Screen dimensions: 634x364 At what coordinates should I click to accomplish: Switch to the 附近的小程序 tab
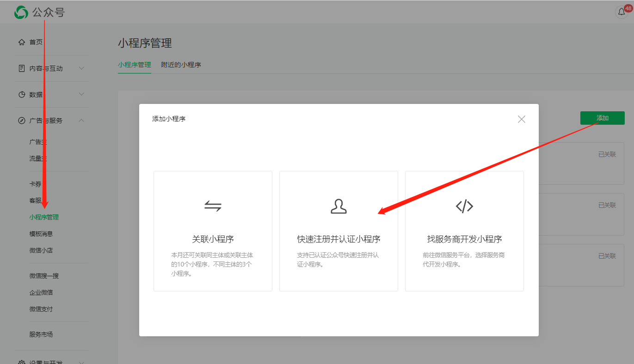181,65
